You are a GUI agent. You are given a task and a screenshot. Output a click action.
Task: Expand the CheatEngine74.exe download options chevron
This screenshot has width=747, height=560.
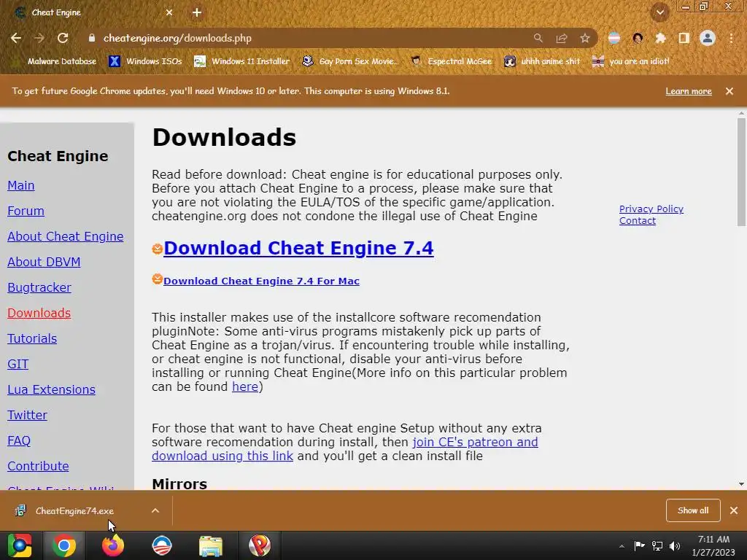point(155,511)
